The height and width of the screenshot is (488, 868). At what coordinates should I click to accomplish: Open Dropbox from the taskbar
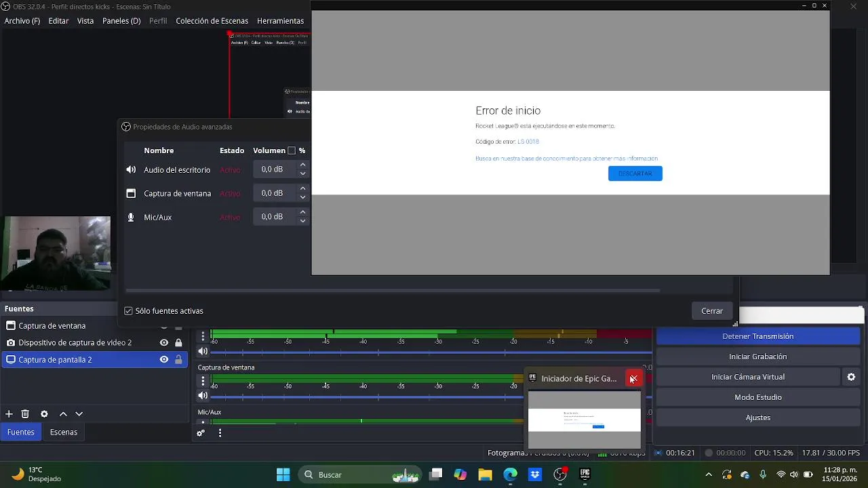coord(535,474)
